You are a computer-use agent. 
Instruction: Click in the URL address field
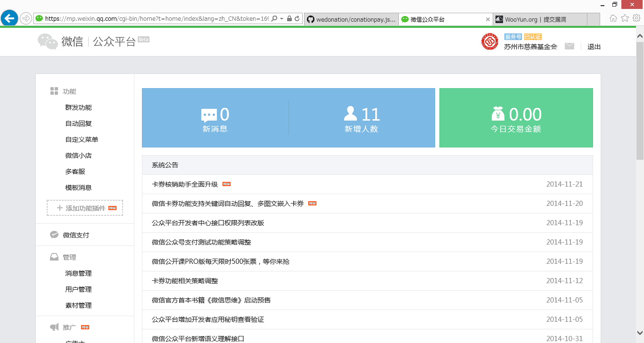click(157, 19)
